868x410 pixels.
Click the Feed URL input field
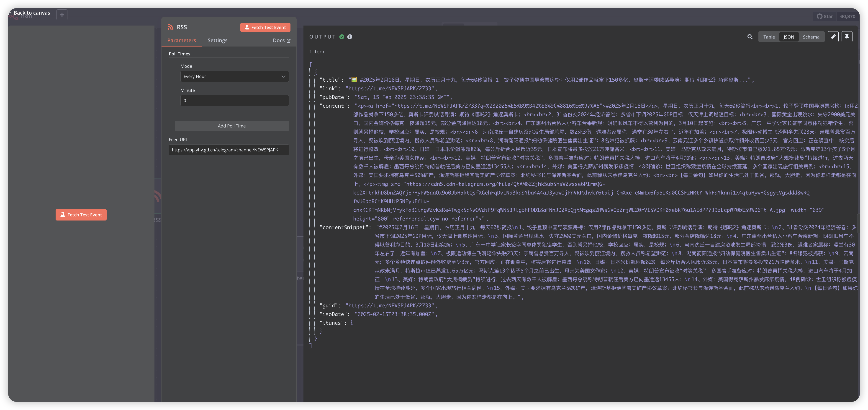(x=229, y=150)
